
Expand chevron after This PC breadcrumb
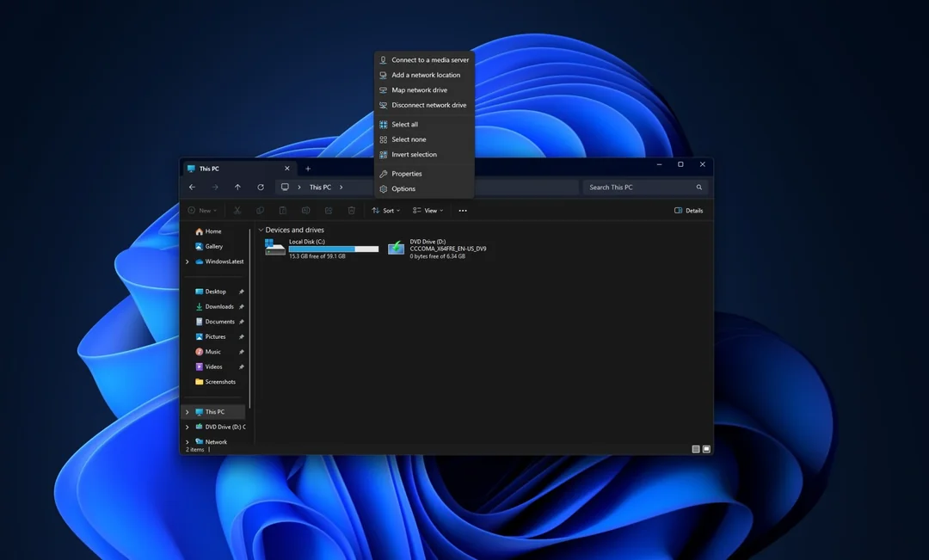[341, 188]
